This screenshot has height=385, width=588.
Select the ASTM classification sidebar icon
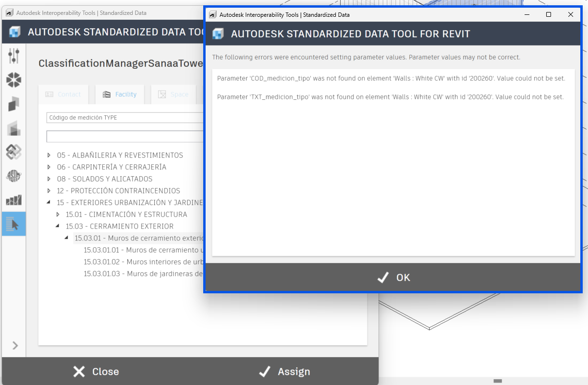tap(13, 176)
